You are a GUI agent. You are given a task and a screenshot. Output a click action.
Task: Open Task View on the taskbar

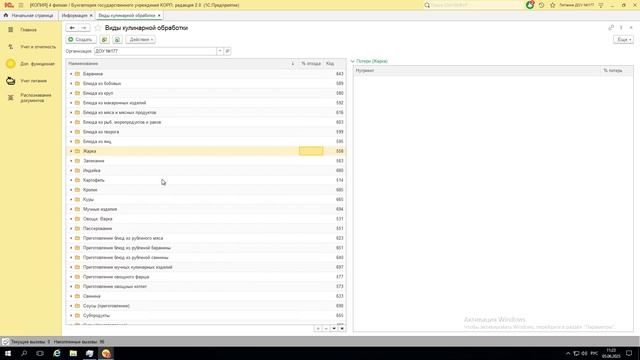point(40,353)
